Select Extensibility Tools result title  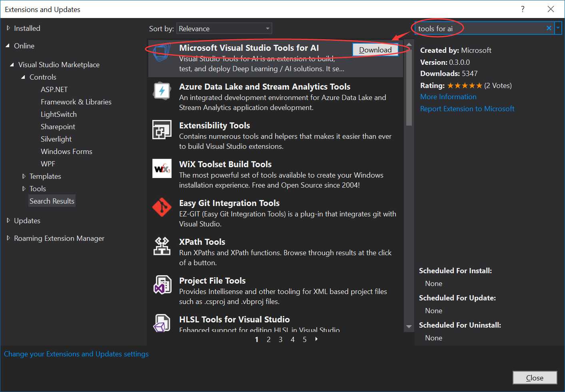[214, 125]
